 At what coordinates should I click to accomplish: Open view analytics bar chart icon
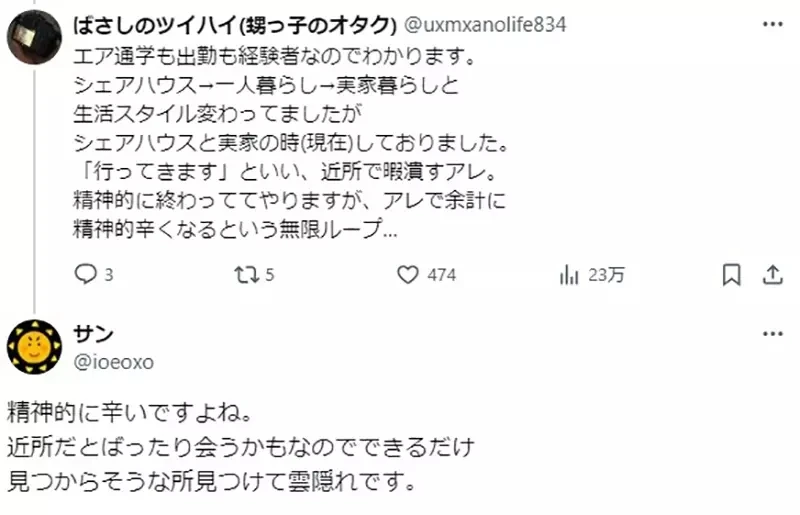[570, 274]
